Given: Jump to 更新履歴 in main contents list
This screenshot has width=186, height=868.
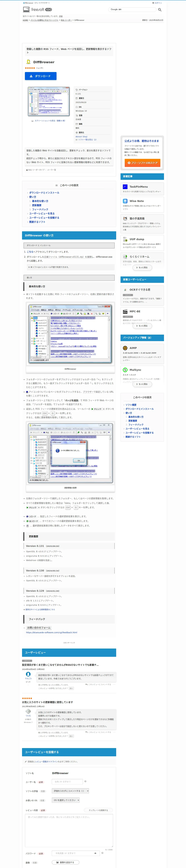Looking at the screenshot, I should pyautogui.click(x=37, y=205).
